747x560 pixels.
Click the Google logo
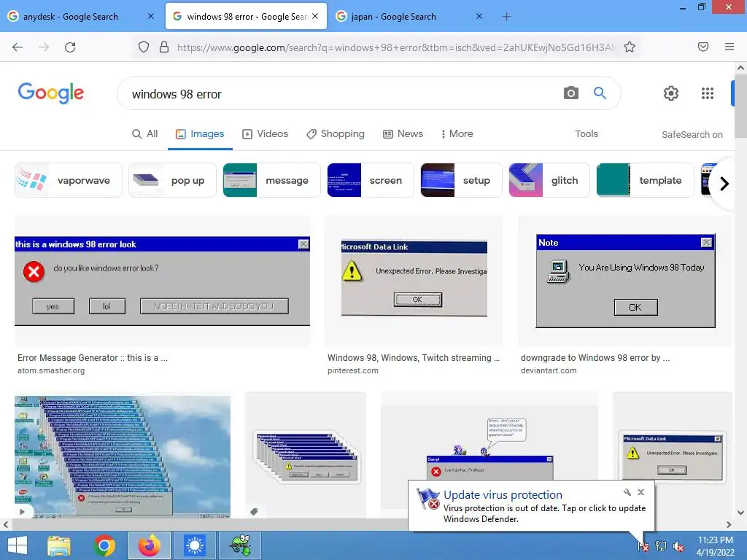(50, 93)
